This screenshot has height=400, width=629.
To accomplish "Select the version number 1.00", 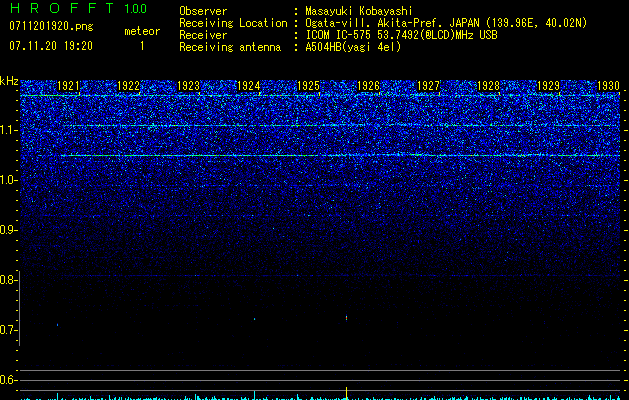I will [x=135, y=9].
